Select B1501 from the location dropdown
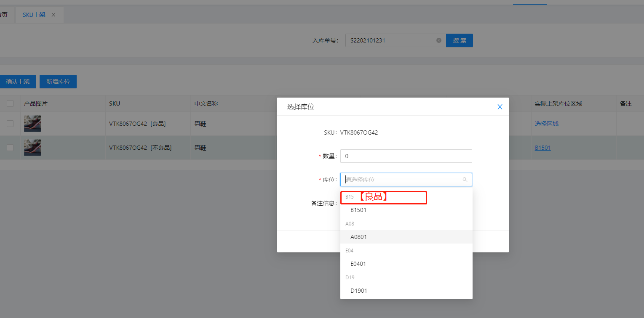Screen dimensions: 644x318 (358, 210)
